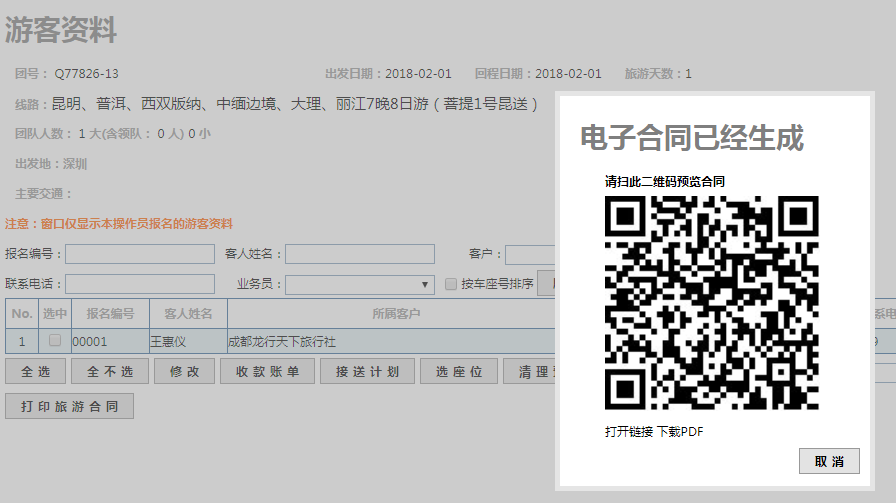Click the 报名编号 column header
The height and width of the screenshot is (503, 896).
click(x=110, y=314)
